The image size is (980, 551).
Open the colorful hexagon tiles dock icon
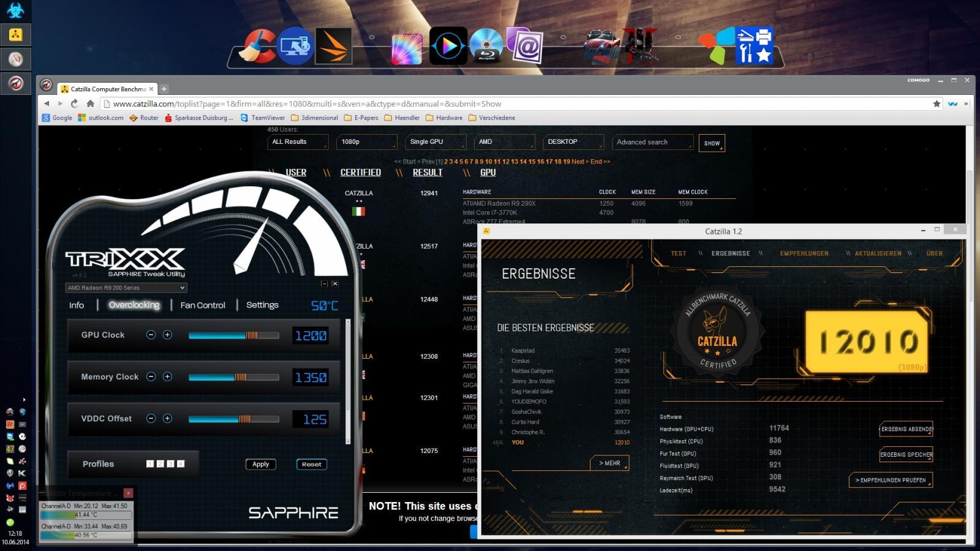pyautogui.click(x=716, y=46)
